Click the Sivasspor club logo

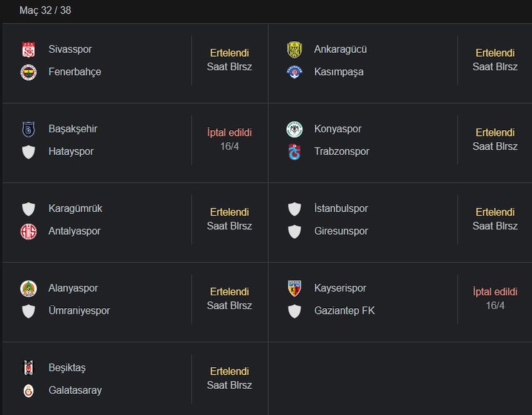click(x=28, y=50)
